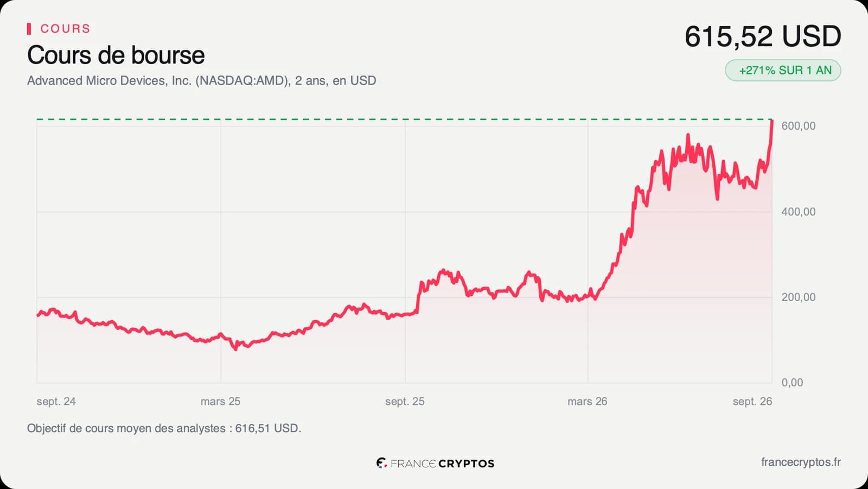Click the 600,00 y-axis value

[x=798, y=126]
